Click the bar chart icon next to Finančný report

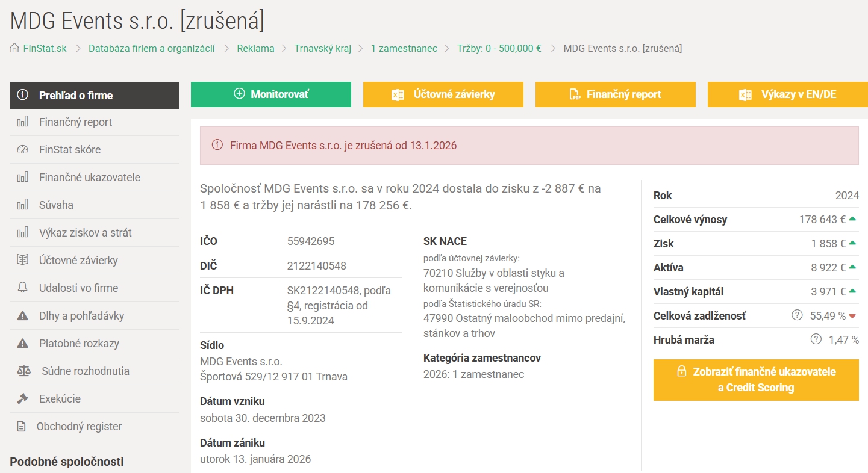click(24, 122)
